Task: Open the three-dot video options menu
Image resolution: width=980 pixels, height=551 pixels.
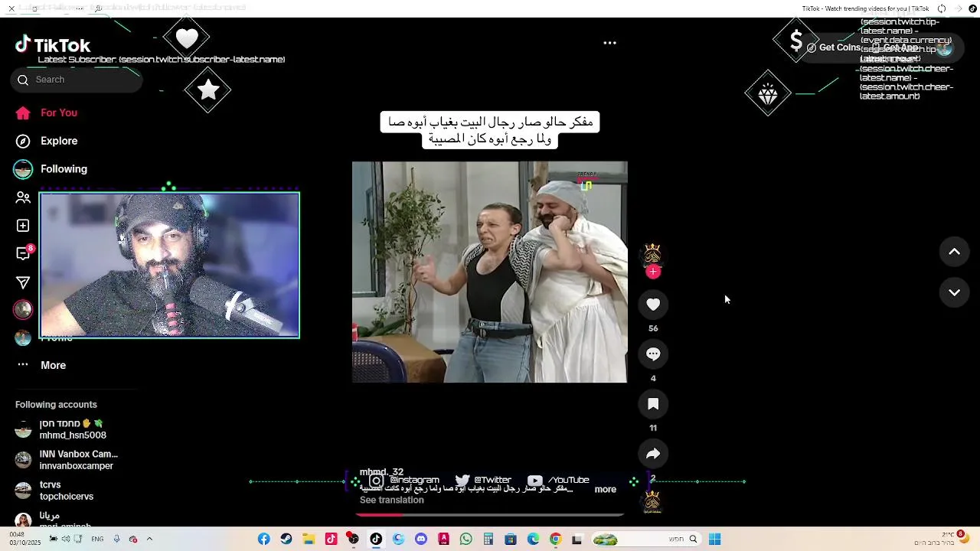Action: [x=610, y=43]
